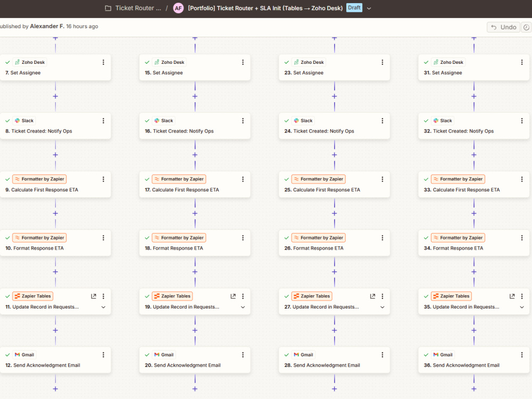Click the Zapier Tables label in step 19
532x399 pixels.
tap(172, 296)
